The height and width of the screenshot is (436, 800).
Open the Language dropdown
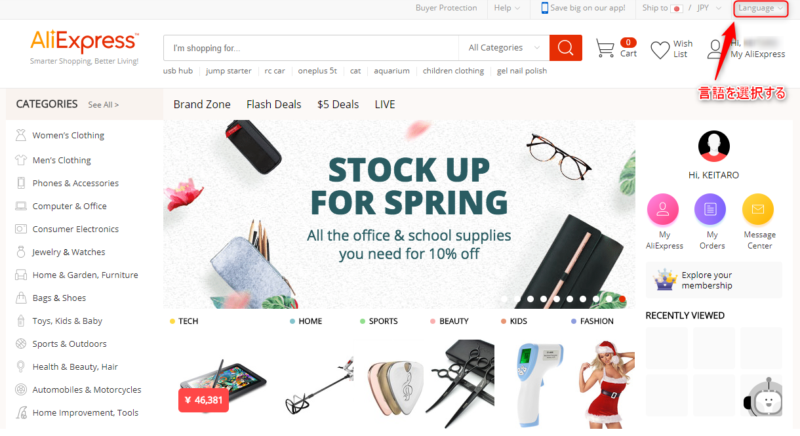coord(760,8)
